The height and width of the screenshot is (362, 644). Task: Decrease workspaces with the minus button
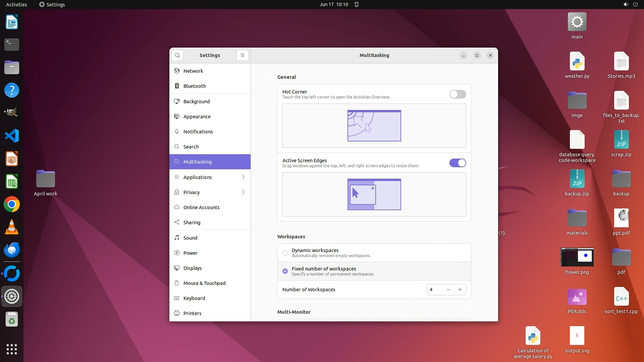448,290
